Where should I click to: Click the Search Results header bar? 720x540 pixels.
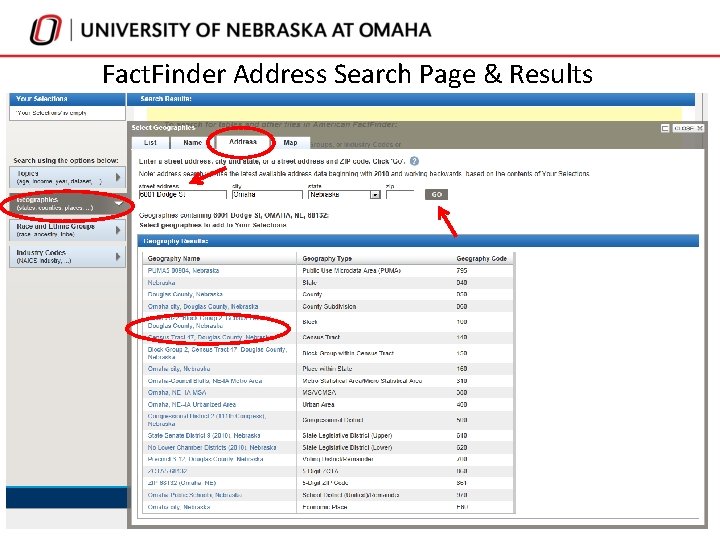coord(411,99)
